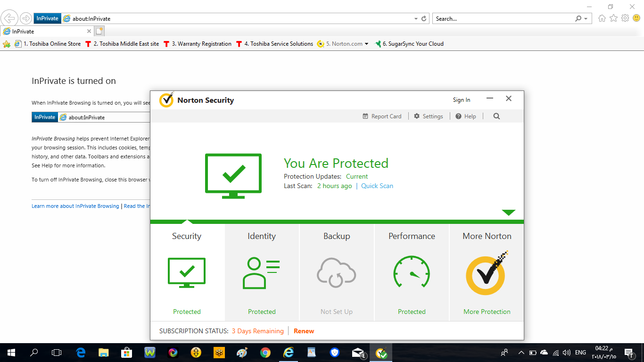Switch ENG input language indicator
The width and height of the screenshot is (644, 362).
tap(580, 353)
